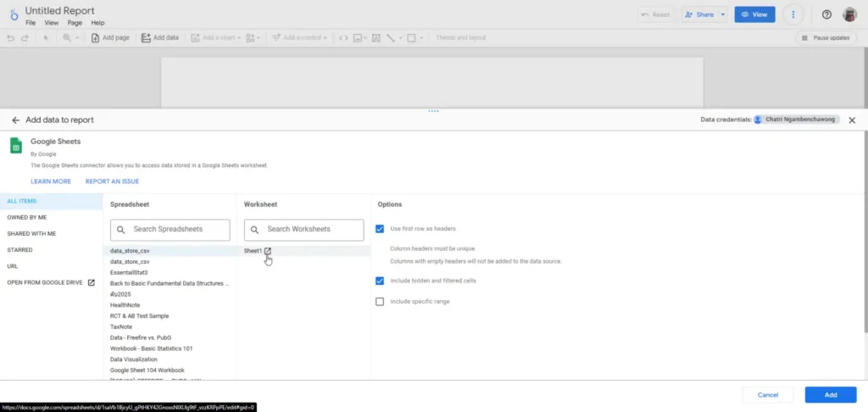The height and width of the screenshot is (412, 868).
Task: Open community visualizations and components menu
Action: (253, 37)
